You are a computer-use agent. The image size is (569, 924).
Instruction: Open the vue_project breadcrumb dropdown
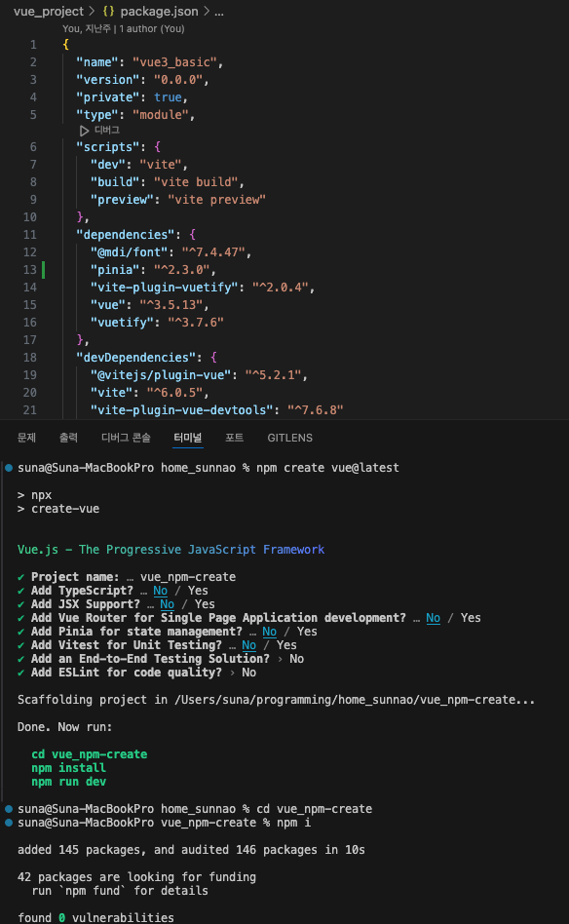[x=49, y=11]
